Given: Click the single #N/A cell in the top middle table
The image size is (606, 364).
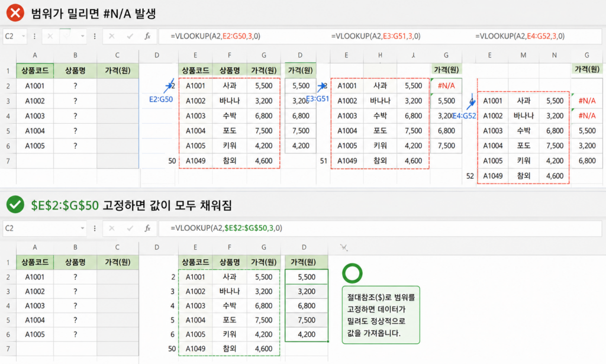Looking at the screenshot, I should coord(446,86).
